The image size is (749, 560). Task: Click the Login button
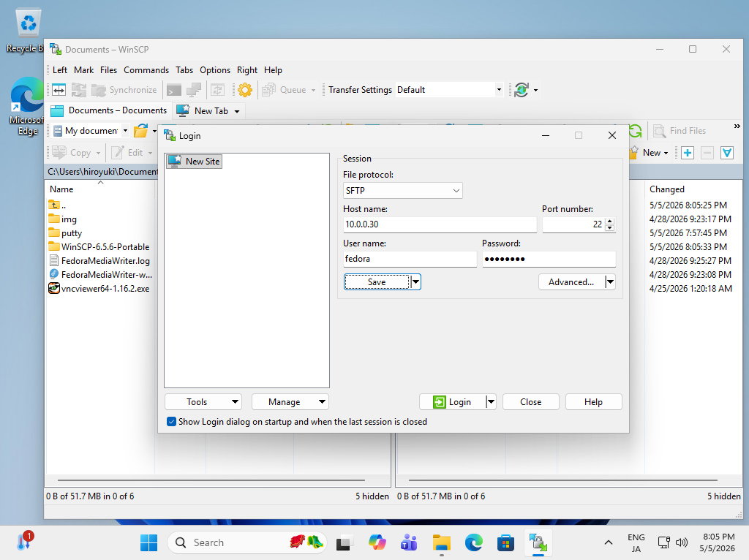click(452, 402)
